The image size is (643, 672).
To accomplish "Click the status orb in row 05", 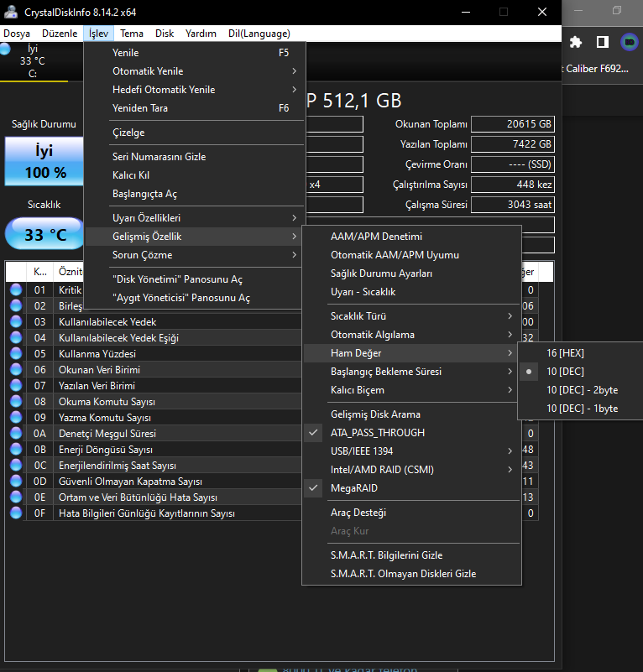I will tap(16, 353).
